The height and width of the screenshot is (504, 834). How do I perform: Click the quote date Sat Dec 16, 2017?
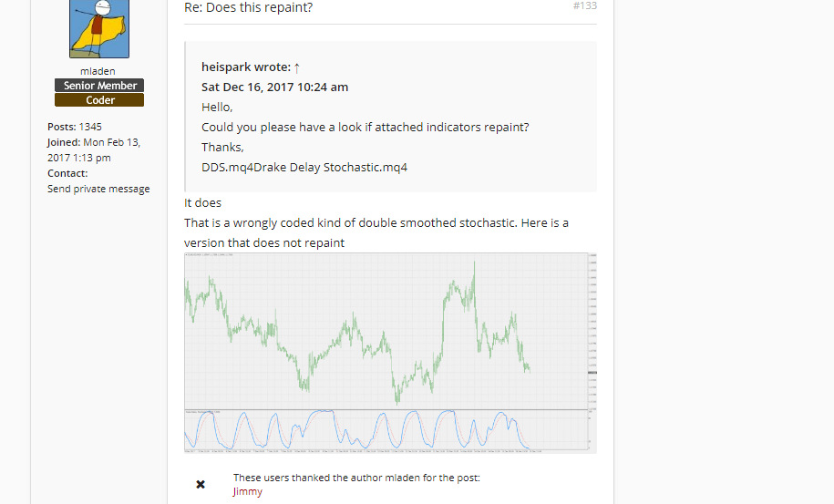click(x=274, y=87)
